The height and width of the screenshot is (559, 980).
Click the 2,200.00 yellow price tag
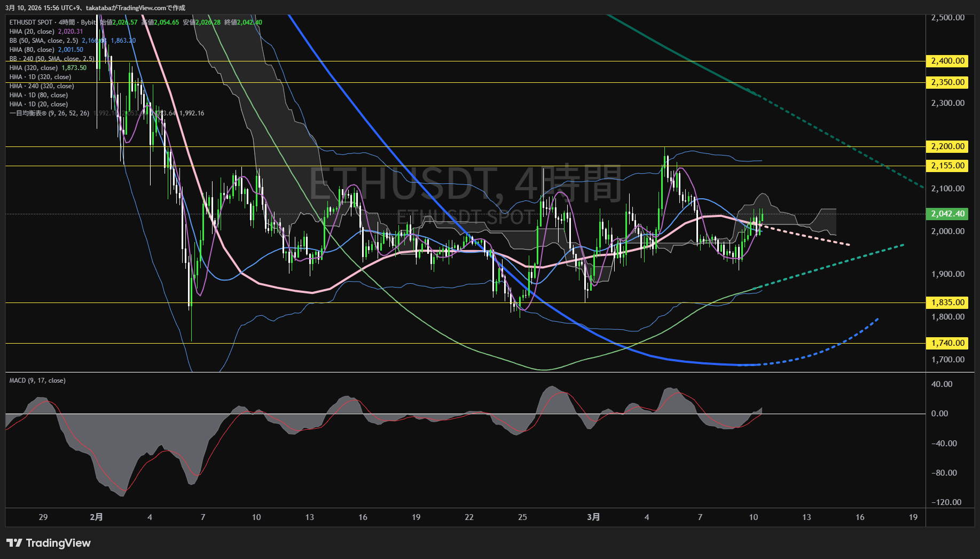pyautogui.click(x=947, y=146)
